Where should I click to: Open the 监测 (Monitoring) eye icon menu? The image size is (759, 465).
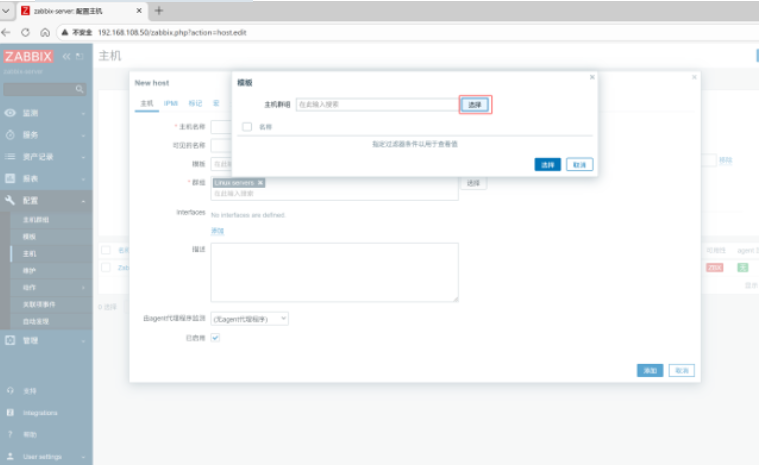(x=10, y=113)
